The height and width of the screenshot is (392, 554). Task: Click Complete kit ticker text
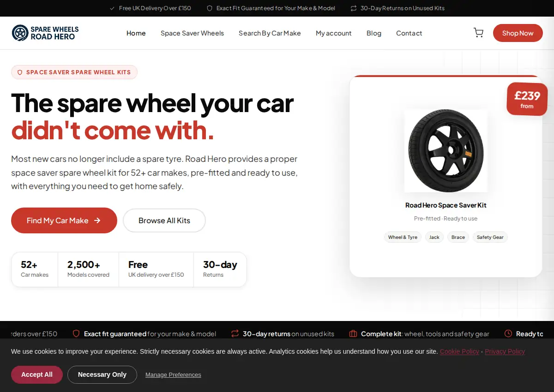(x=425, y=334)
